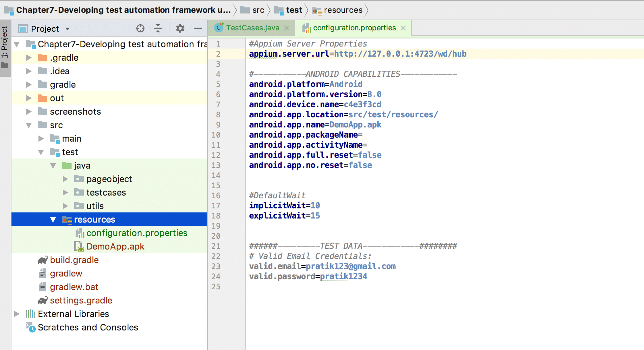Screen dimensions: 644x350
Task: Click line number 13 in gutter
Action: pos(216,165)
